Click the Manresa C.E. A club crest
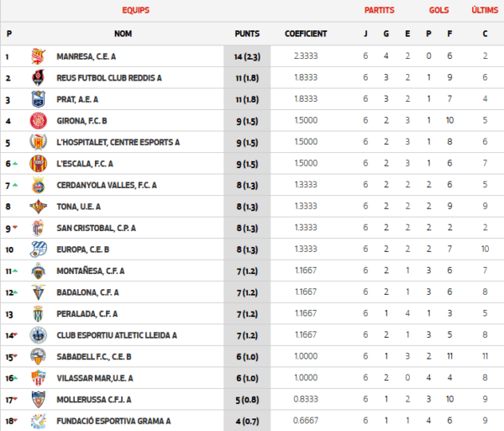 coord(39,56)
